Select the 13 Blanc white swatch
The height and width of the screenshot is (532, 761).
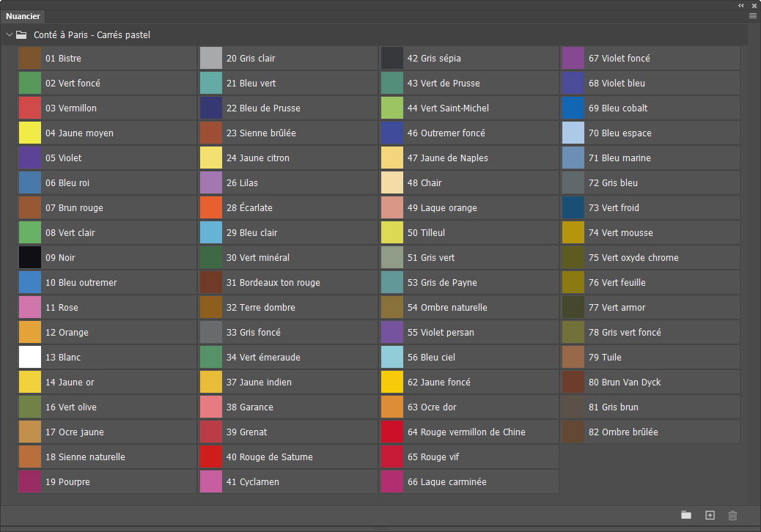(x=30, y=358)
